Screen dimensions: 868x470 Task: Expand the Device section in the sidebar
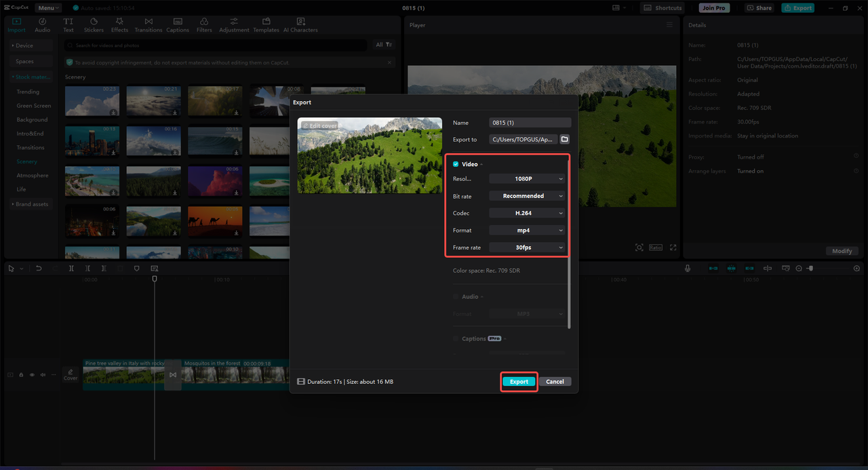click(32, 45)
